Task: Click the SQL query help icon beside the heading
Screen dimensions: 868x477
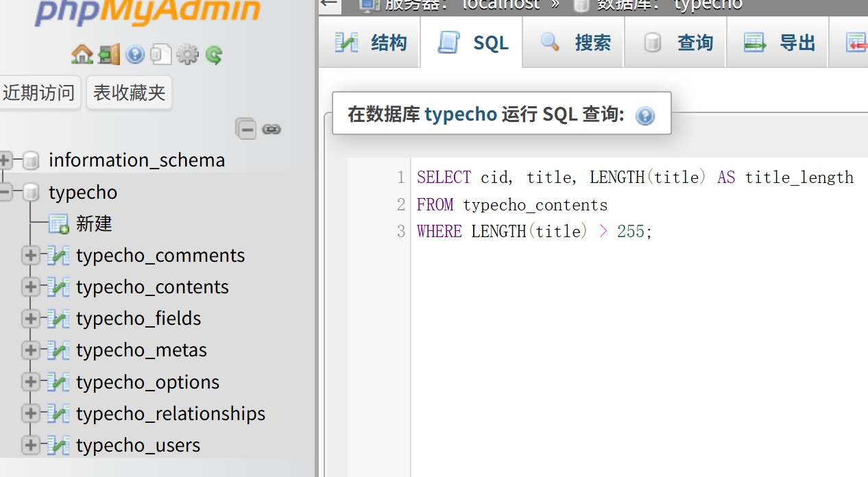Action: pyautogui.click(x=644, y=115)
